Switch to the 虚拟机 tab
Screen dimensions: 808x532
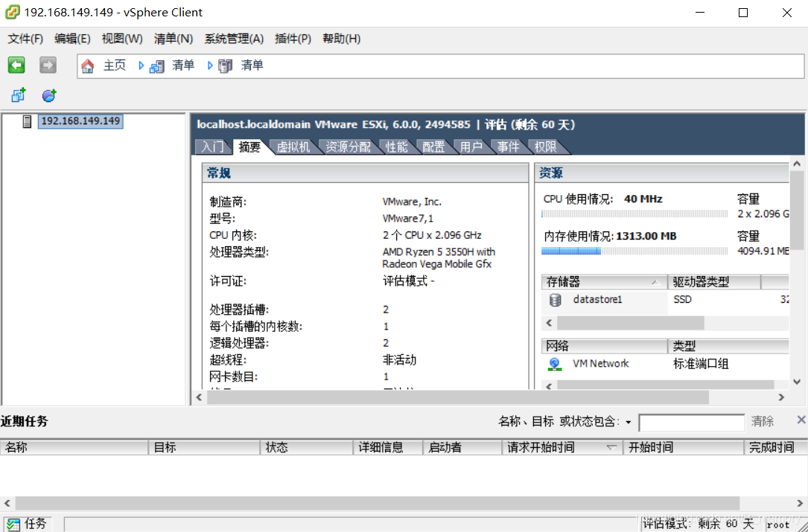tap(293, 147)
